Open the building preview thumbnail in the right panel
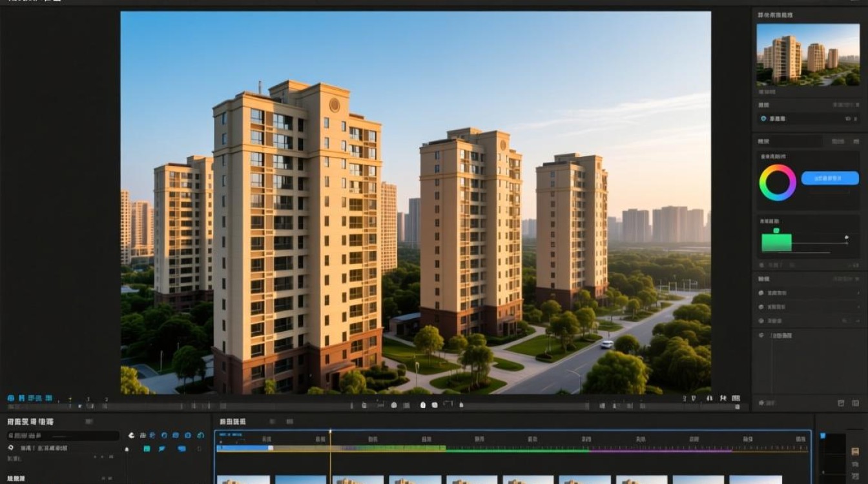 [x=808, y=55]
